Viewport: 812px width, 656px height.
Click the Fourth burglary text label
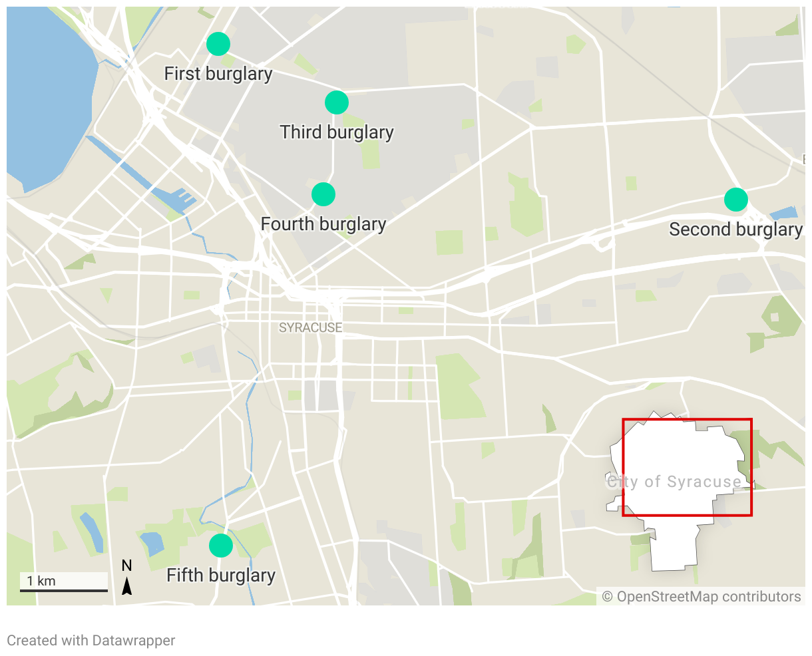(x=323, y=224)
